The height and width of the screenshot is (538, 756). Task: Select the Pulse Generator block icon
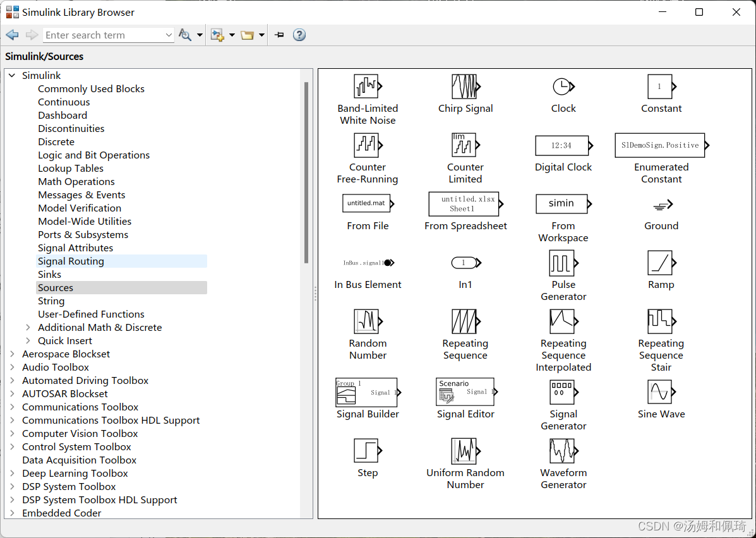[563, 263]
